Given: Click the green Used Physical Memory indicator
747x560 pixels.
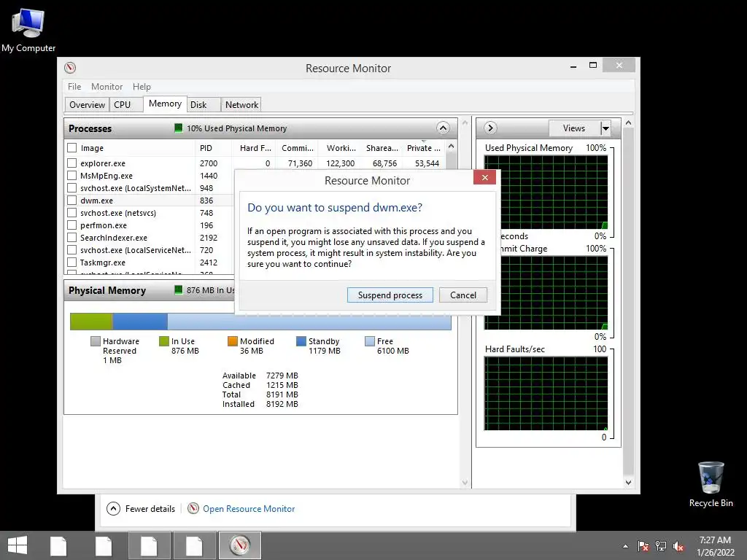Looking at the screenshot, I should [x=179, y=128].
